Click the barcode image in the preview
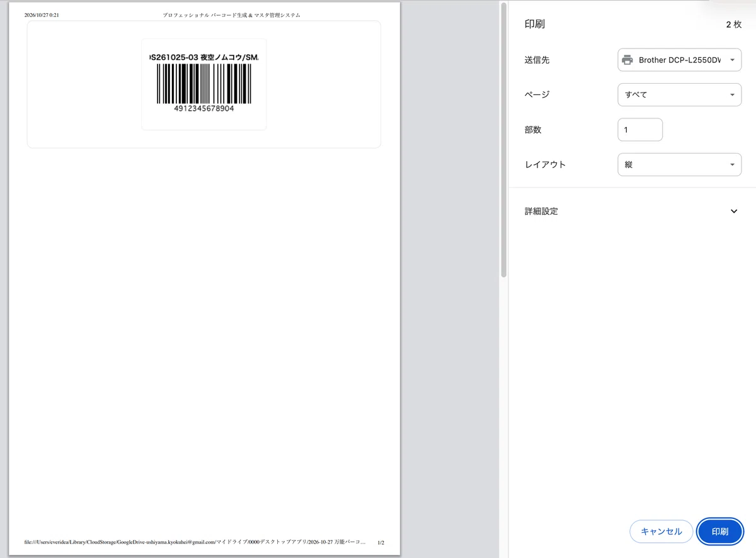This screenshot has width=756, height=558. [204, 84]
